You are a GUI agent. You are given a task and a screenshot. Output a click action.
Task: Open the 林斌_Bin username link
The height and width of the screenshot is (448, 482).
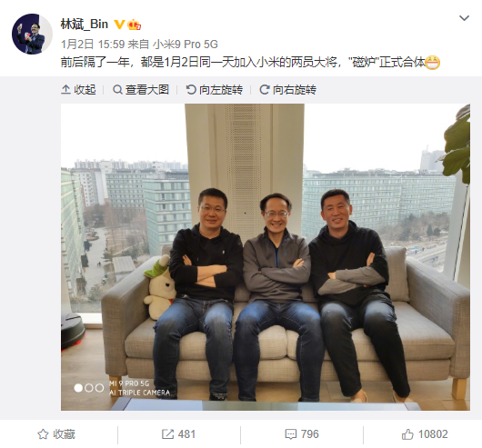85,25
